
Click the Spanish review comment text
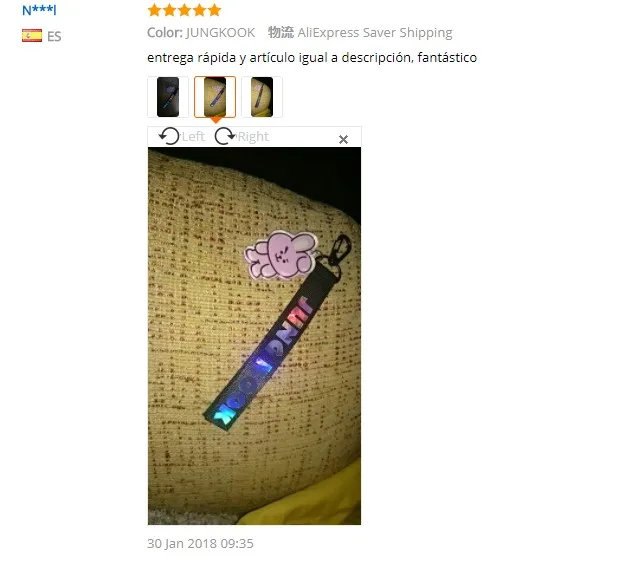pyautogui.click(x=312, y=58)
